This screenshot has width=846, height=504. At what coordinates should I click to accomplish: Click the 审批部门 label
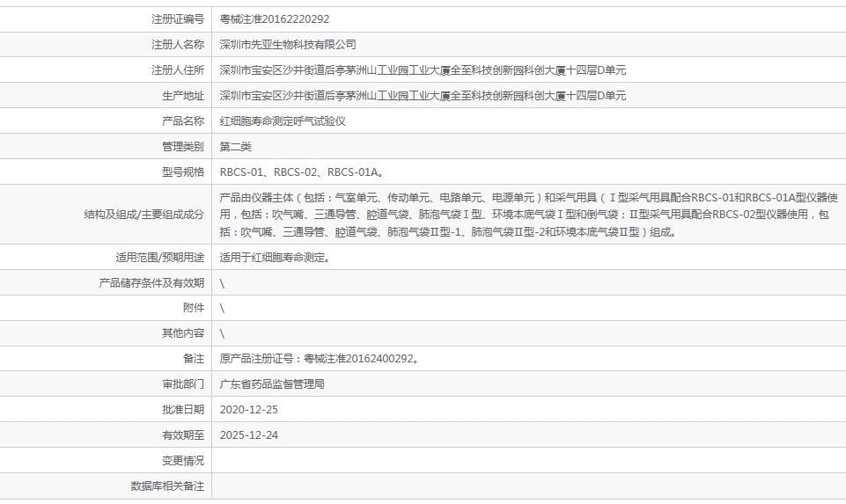[x=183, y=384]
